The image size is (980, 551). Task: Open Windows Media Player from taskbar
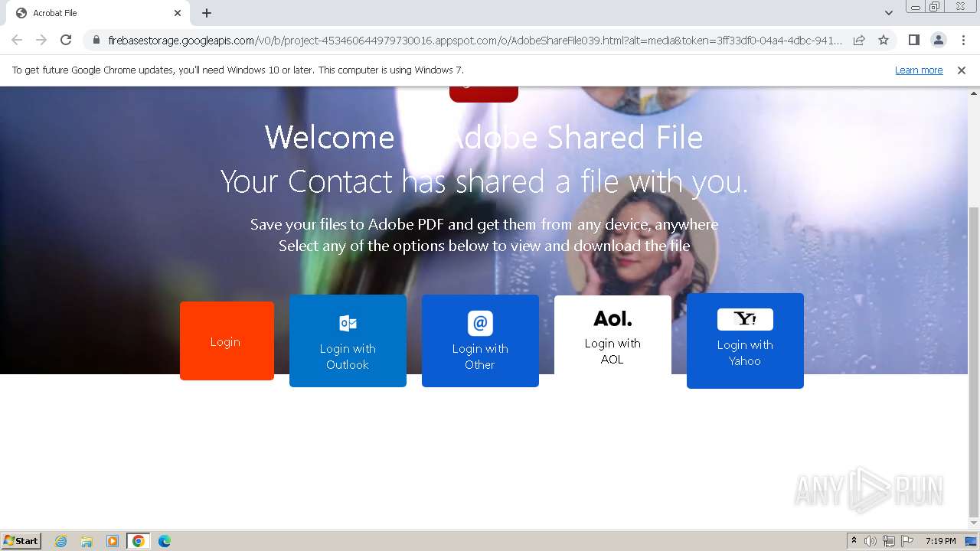113,541
